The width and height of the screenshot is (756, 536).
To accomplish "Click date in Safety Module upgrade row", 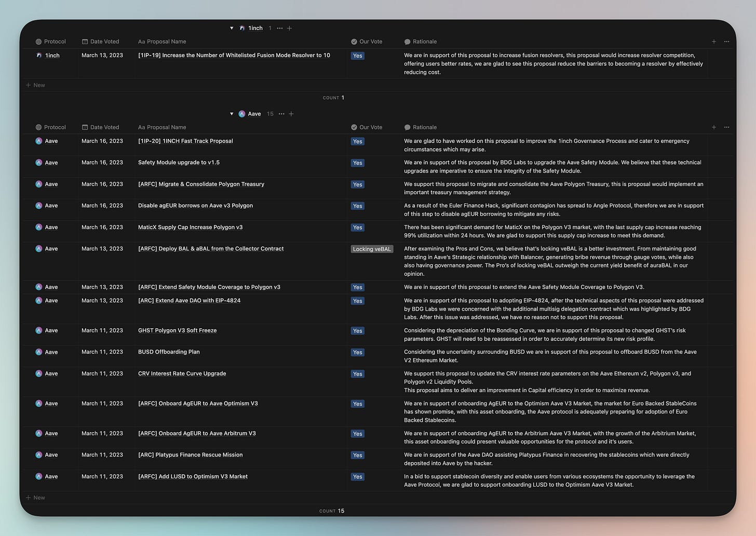I will click(102, 163).
